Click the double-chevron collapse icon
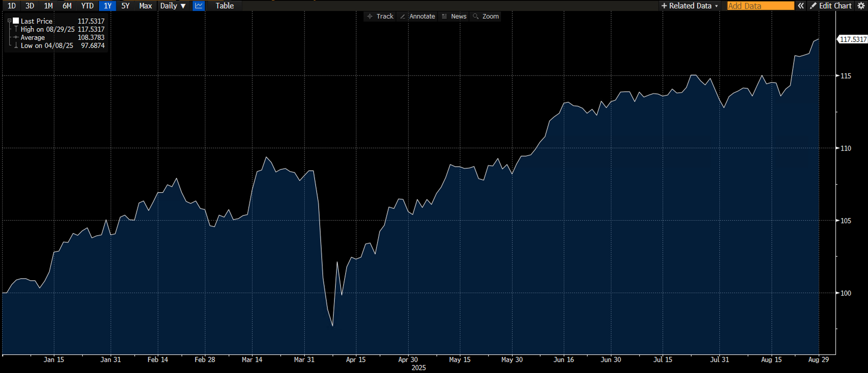Screen dimensions: 868x373 click(x=801, y=6)
